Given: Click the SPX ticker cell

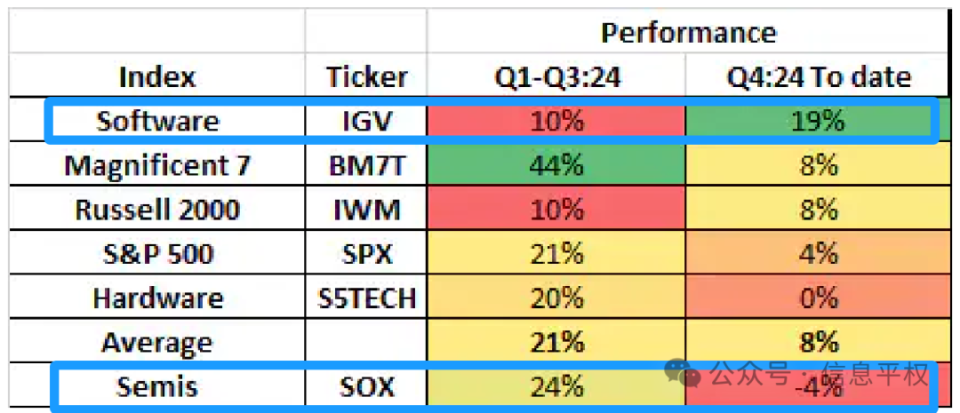Looking at the screenshot, I should click(367, 254).
